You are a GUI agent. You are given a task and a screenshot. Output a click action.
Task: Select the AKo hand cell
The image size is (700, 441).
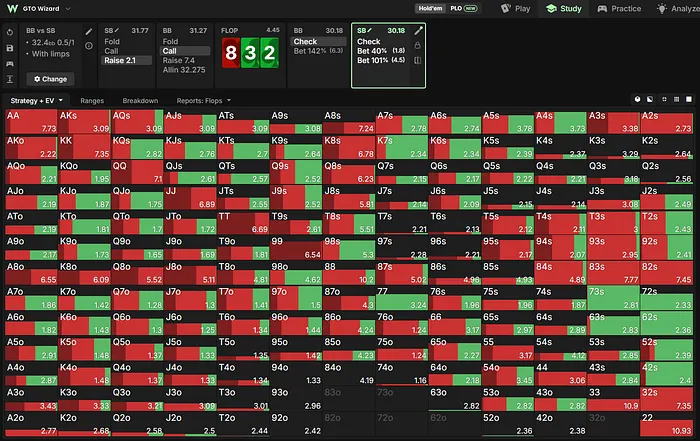point(31,147)
